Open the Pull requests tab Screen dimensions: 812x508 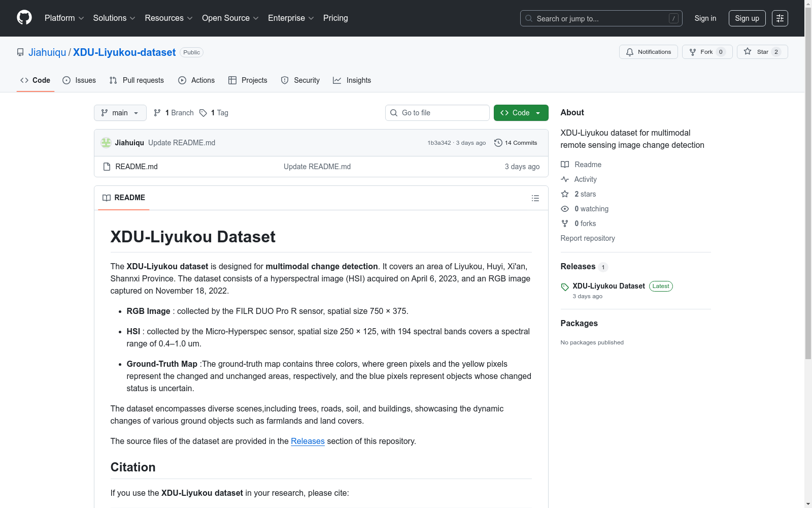pyautogui.click(x=137, y=80)
